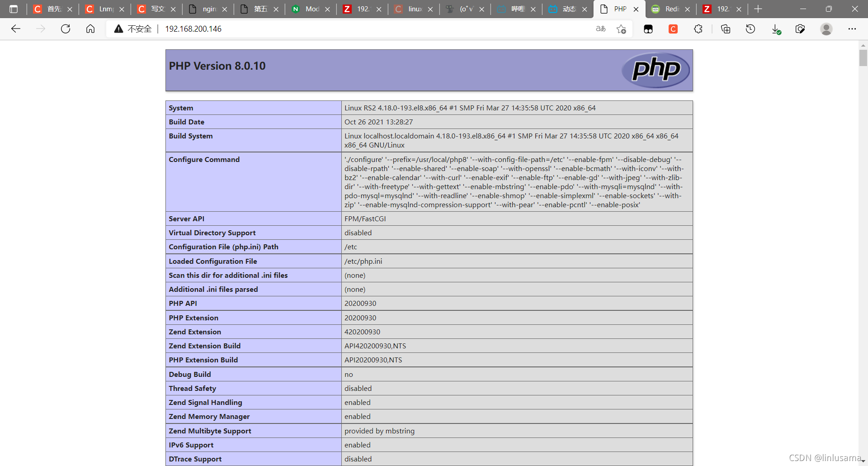Click the Build Date value Oct 26 2021

tap(378, 122)
